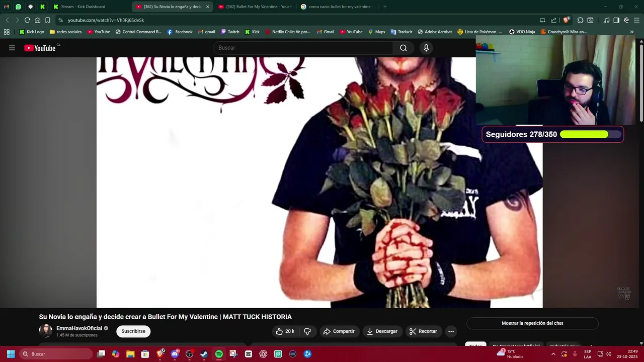This screenshot has height=362, width=644.
Task: Open browser main menu hamburger icon
Action: point(636,20)
